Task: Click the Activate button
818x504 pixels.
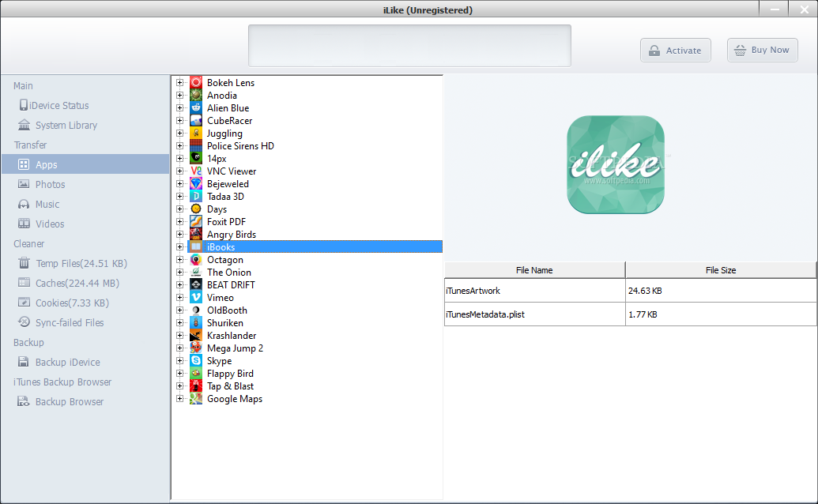Action: [x=676, y=50]
